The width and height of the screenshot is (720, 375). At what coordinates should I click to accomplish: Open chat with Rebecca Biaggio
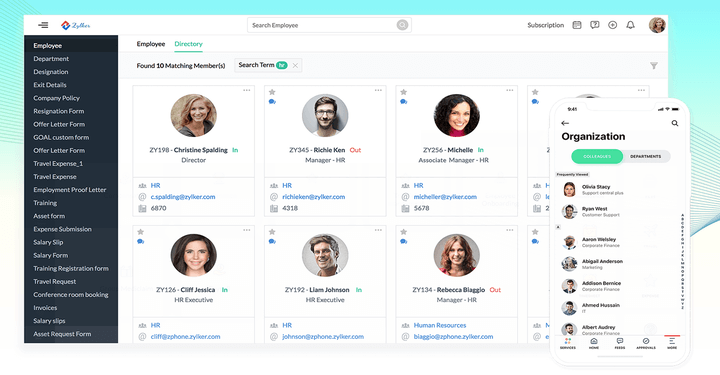[x=404, y=241]
